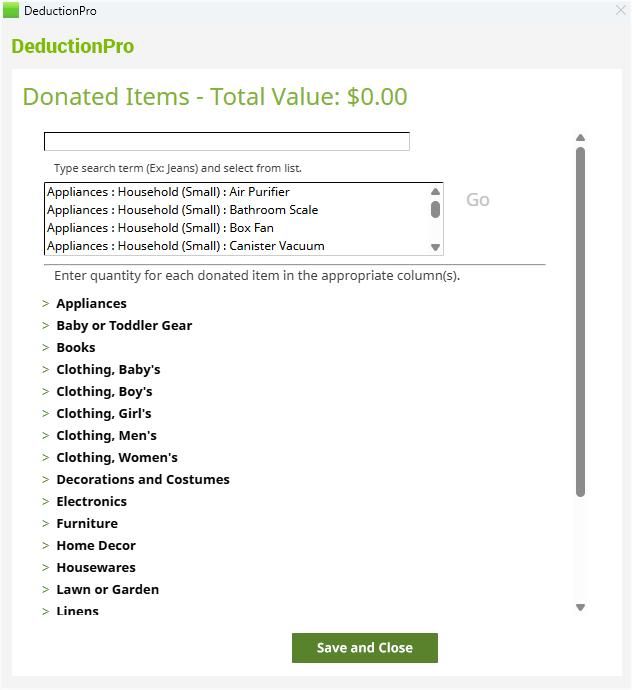The height and width of the screenshot is (690, 632).
Task: Select the Electronics category
Action: [x=91, y=501]
